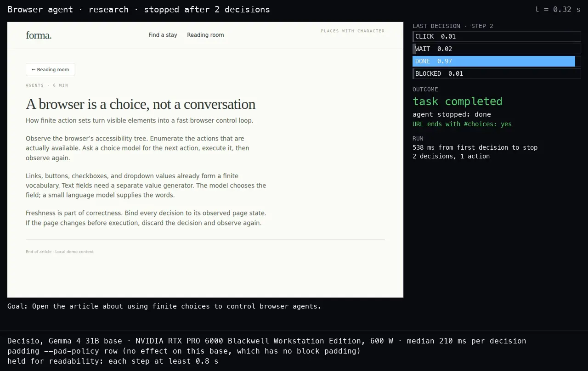The width and height of the screenshot is (588, 371).
Task: Click the "LAST DECISION · STEP 2" header
Action: [x=453, y=26]
